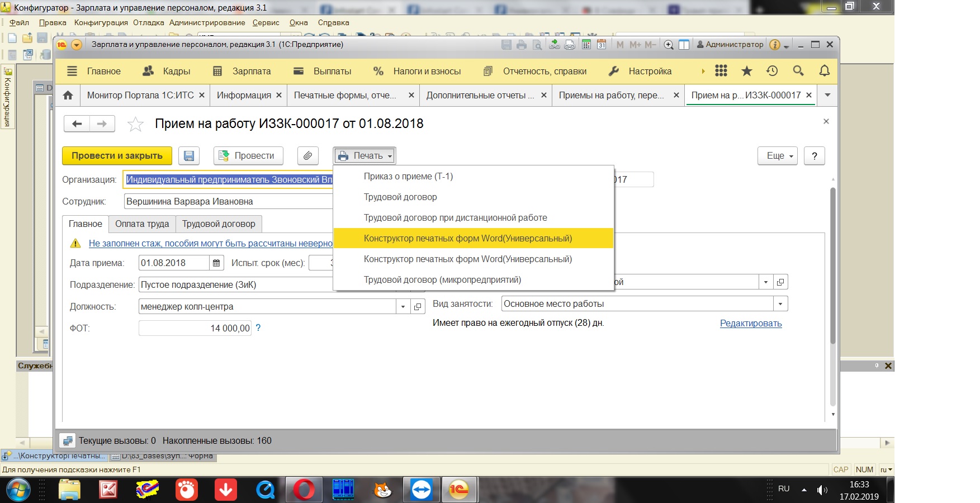Open the Конфигурация menu in Configurator
The height and width of the screenshot is (503, 980).
pos(101,23)
